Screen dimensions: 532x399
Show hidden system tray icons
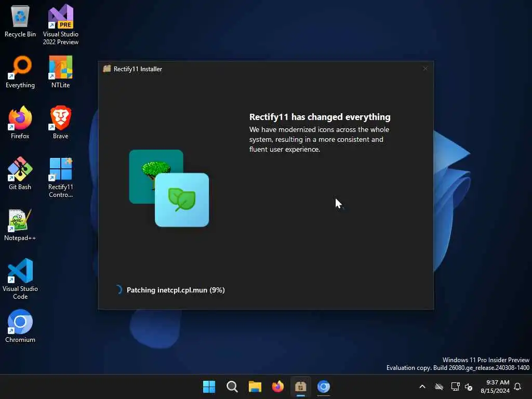click(x=422, y=387)
